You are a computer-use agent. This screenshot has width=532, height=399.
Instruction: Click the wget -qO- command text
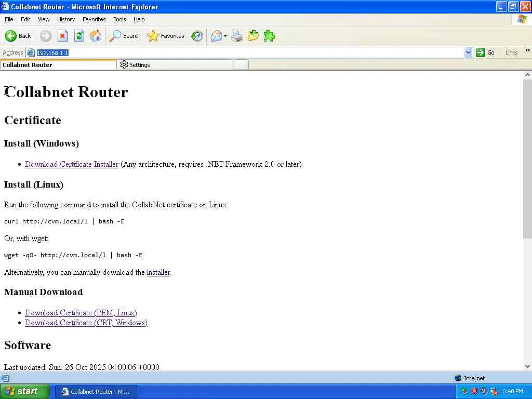tap(73, 255)
